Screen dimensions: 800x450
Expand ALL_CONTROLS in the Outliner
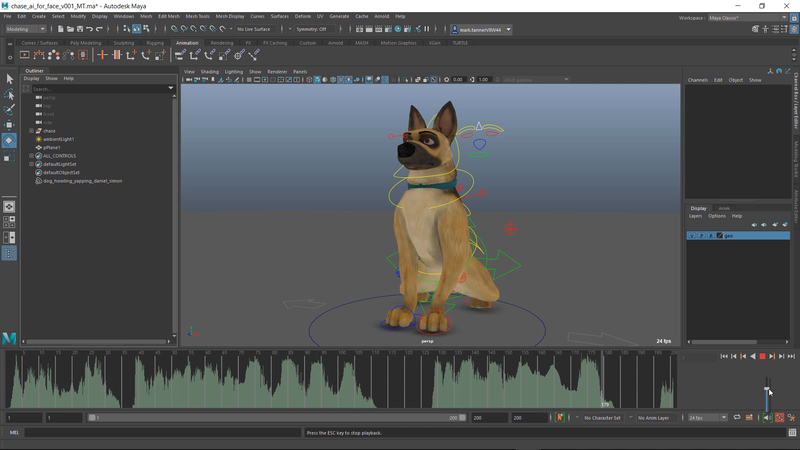pyautogui.click(x=31, y=156)
